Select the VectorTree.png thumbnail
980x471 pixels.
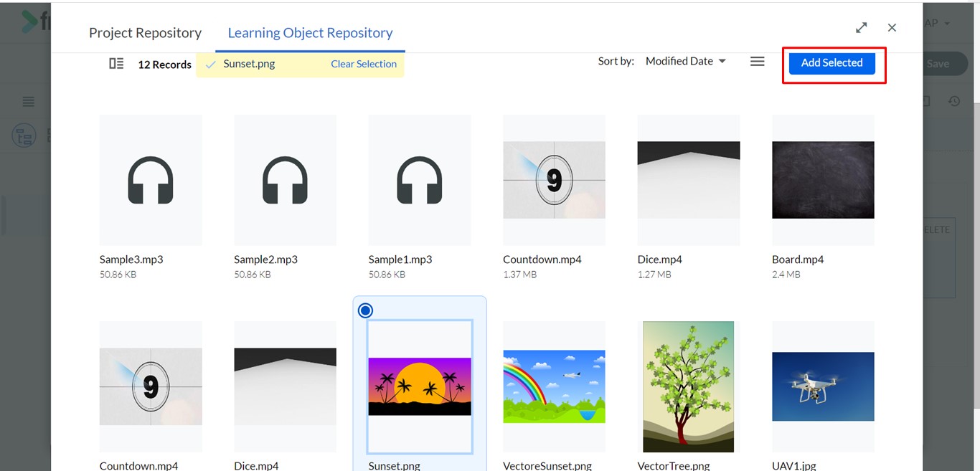pyautogui.click(x=689, y=386)
